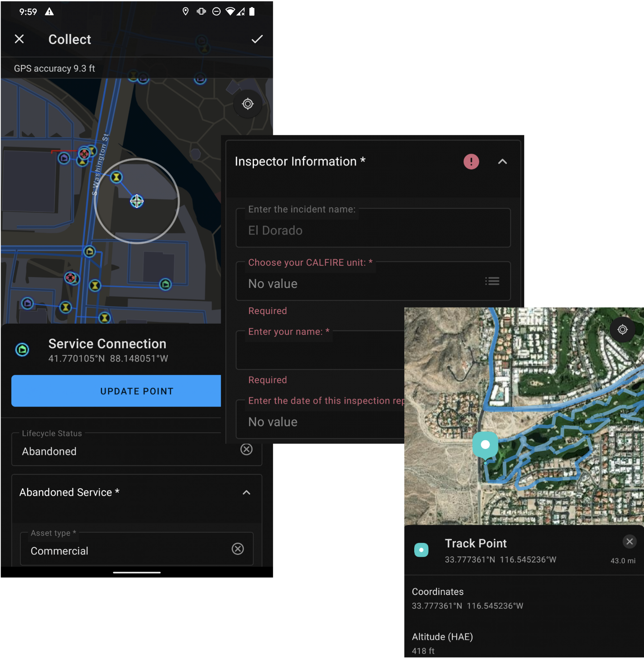Close the Track Point details panel
The height and width of the screenshot is (659, 644).
(x=629, y=542)
